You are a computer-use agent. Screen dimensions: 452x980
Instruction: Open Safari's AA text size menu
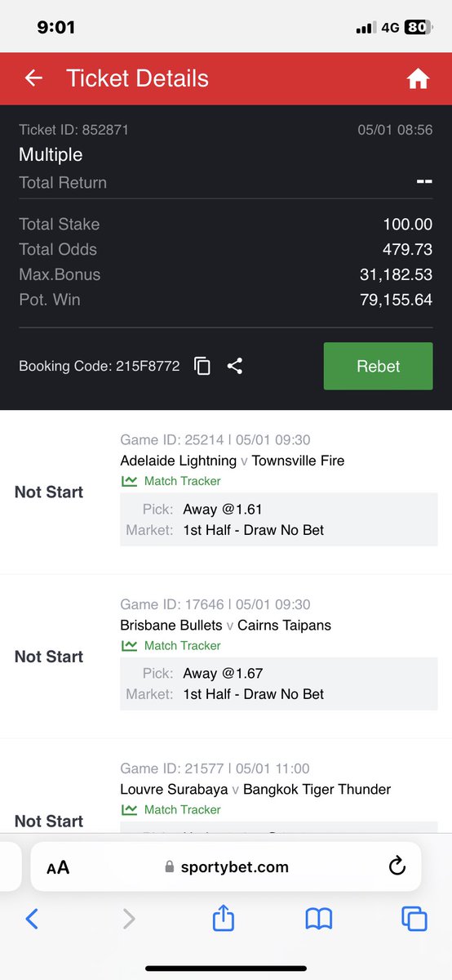58,867
